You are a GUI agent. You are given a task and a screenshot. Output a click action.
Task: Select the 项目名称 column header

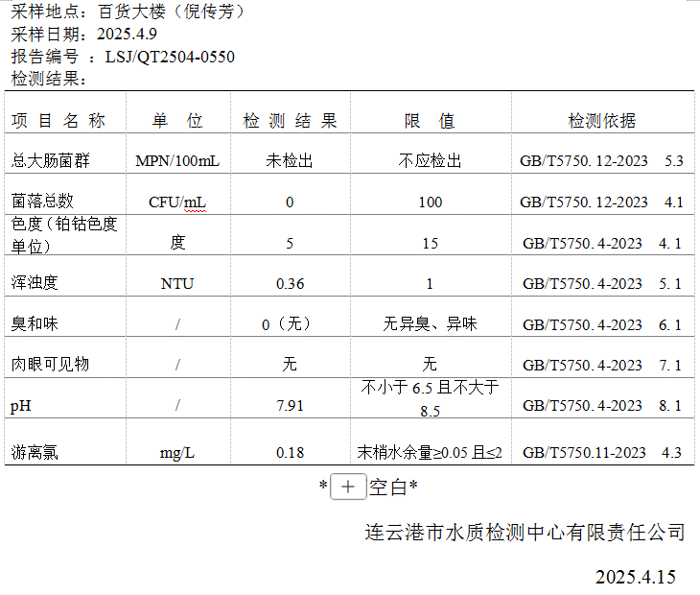coord(58,121)
